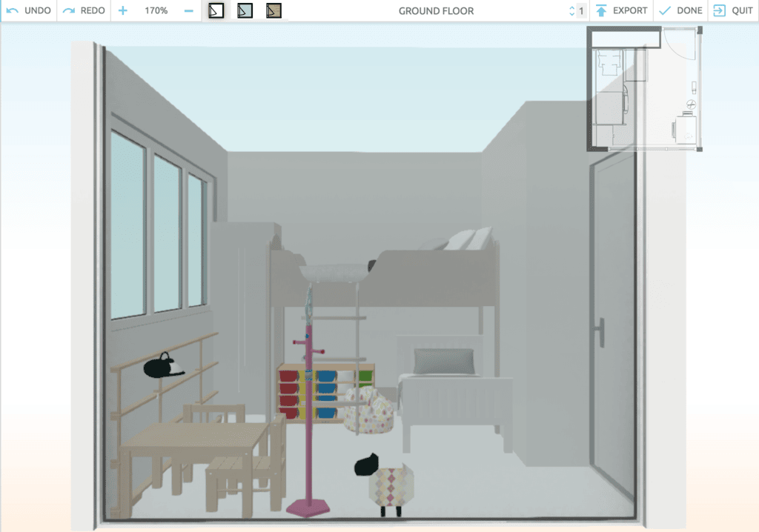The image size is (759, 532).
Task: Click the GROUND FLOOR title
Action: pos(436,11)
